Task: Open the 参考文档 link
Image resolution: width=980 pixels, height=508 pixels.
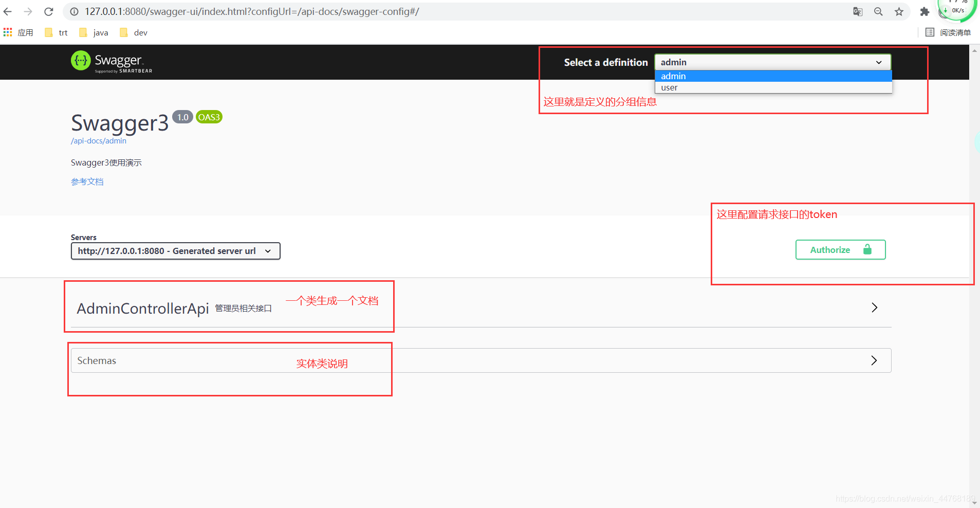Action: (87, 182)
